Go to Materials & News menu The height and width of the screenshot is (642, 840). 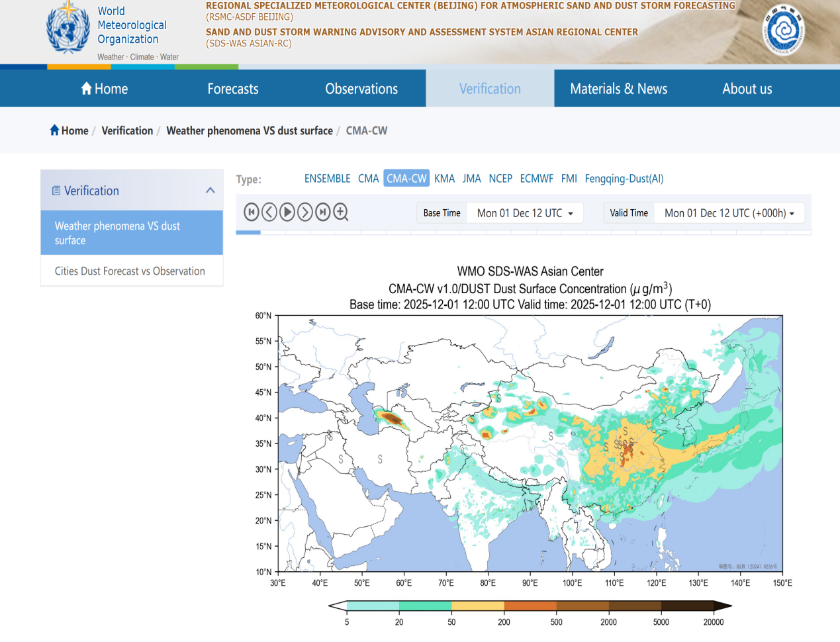point(618,89)
